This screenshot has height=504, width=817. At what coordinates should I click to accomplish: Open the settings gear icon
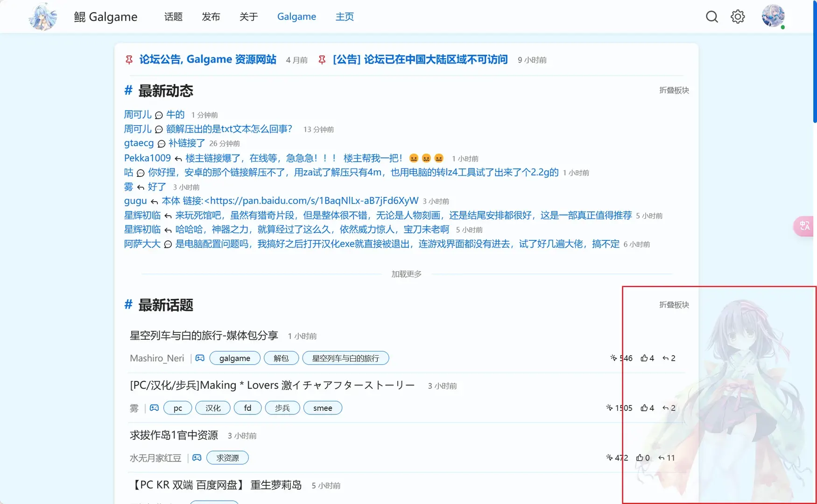(x=738, y=17)
